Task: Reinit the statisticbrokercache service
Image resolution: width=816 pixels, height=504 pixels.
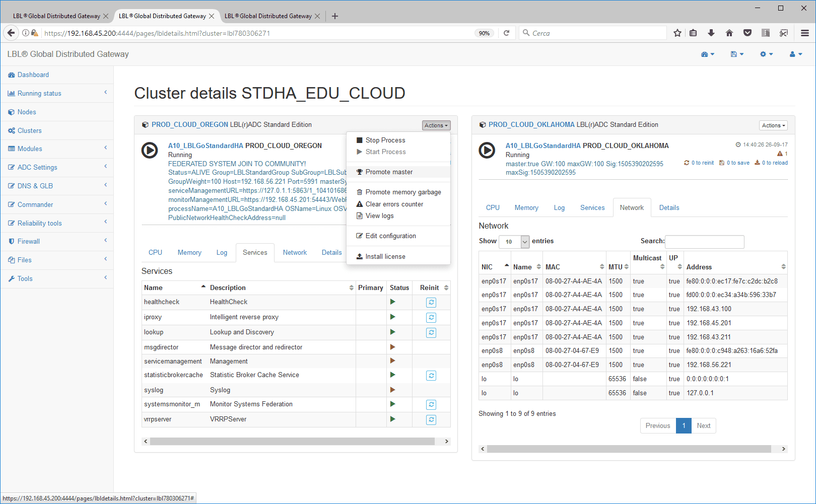Action: [x=431, y=375]
